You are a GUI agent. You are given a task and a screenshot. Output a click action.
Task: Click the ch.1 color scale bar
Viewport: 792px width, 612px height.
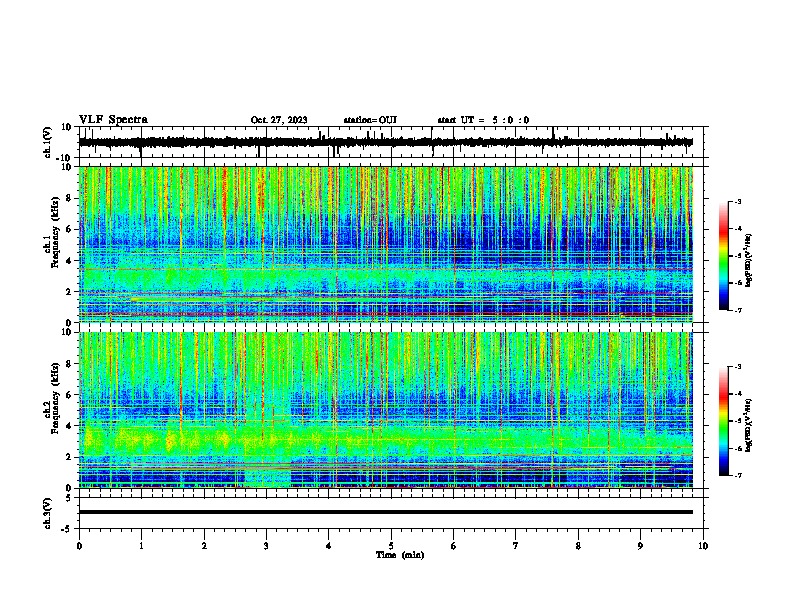click(723, 256)
